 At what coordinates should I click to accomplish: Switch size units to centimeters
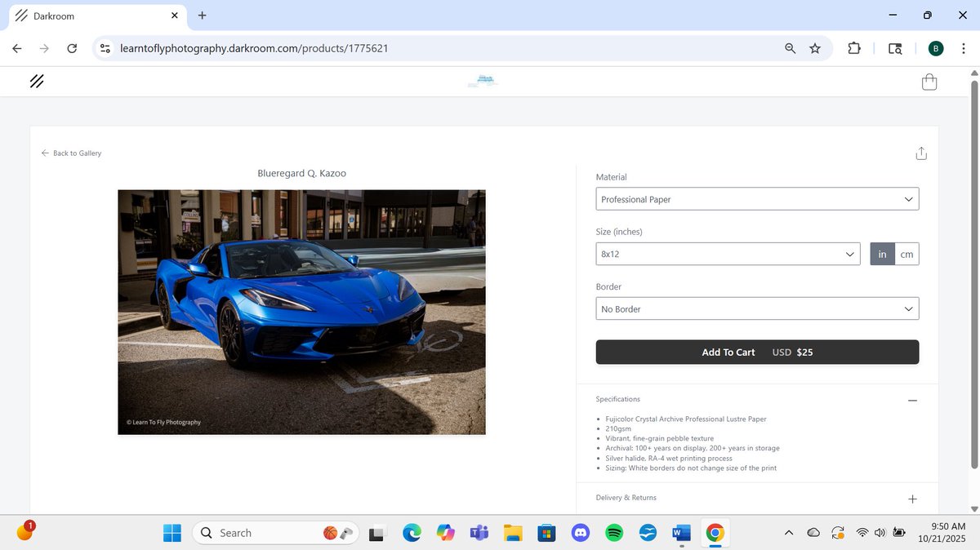[906, 255]
